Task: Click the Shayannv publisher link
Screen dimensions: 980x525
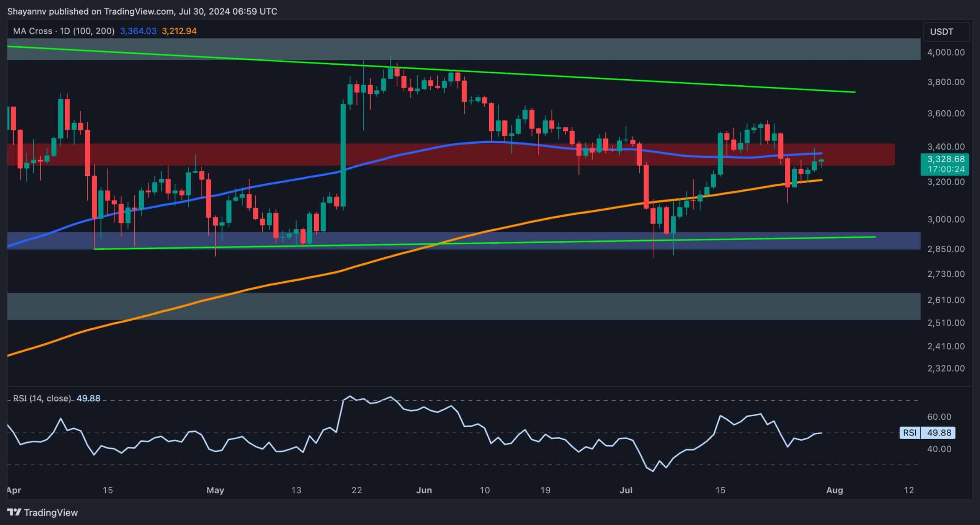Action: [27, 11]
